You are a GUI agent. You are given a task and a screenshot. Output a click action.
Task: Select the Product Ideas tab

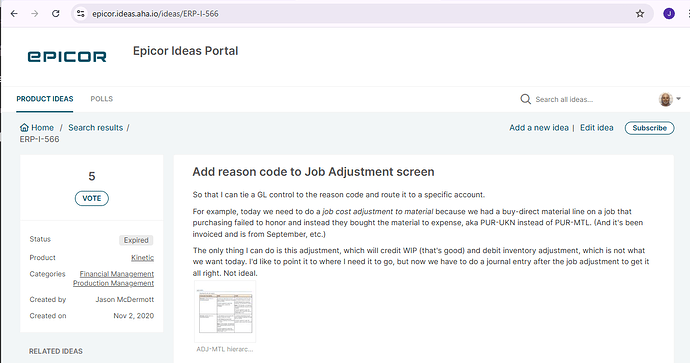(x=45, y=99)
